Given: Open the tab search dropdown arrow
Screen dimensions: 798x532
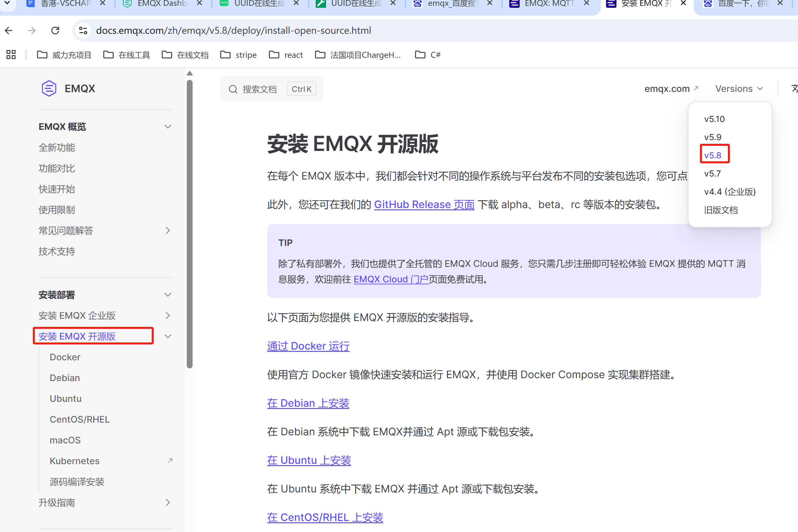Looking at the screenshot, I should (x=7, y=3).
